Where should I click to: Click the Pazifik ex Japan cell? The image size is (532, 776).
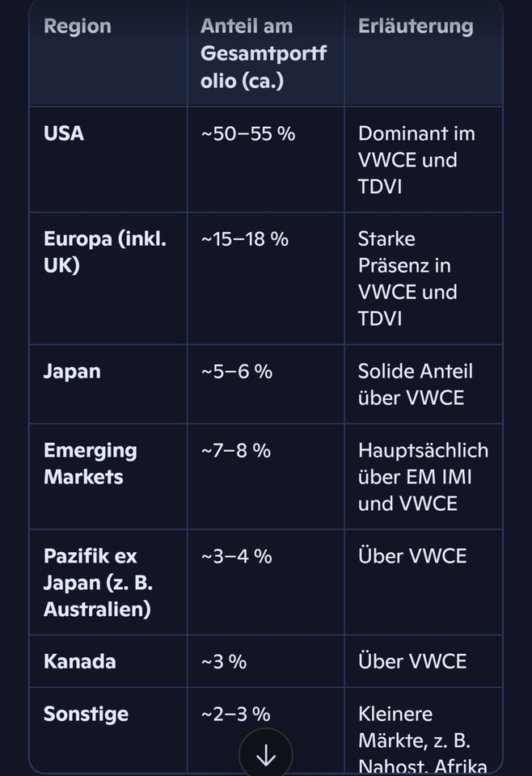[x=98, y=582]
